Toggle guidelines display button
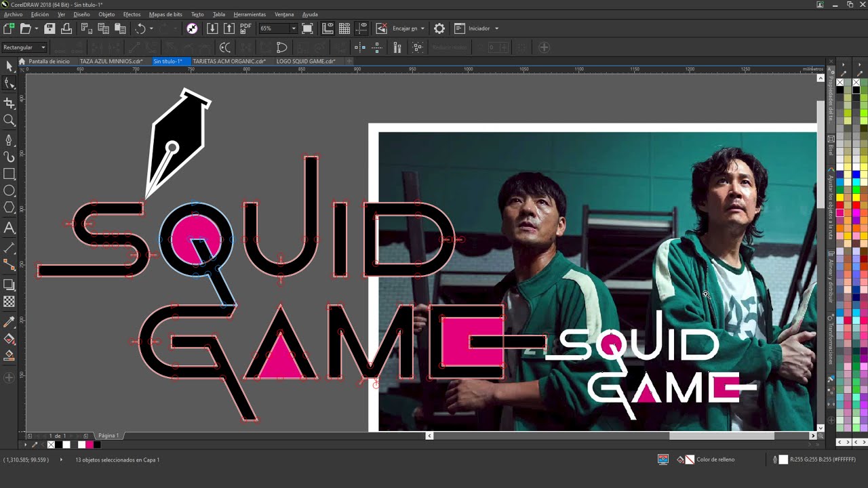868x488 pixels. pyautogui.click(x=361, y=28)
